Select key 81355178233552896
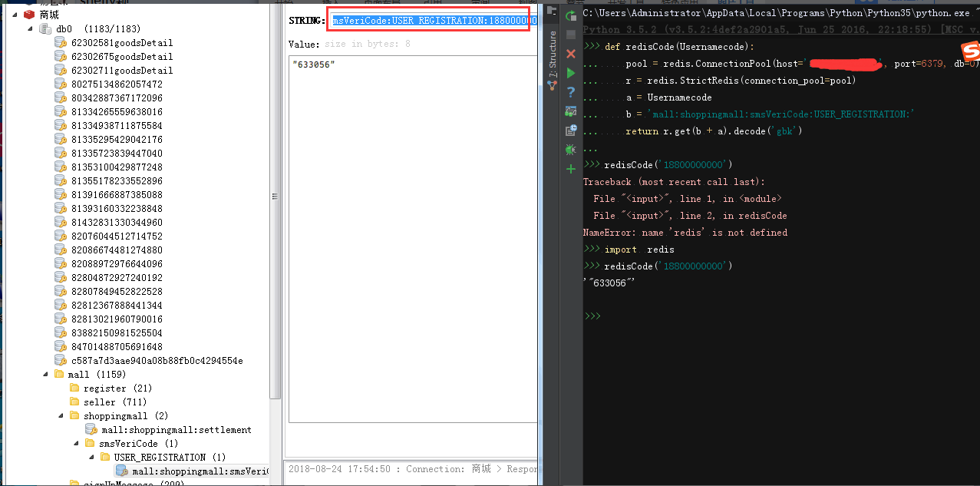 pyautogui.click(x=117, y=180)
